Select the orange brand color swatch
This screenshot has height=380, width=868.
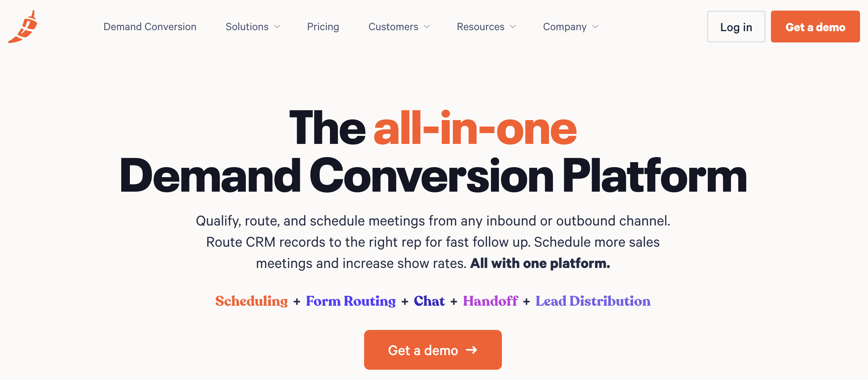pos(26,27)
